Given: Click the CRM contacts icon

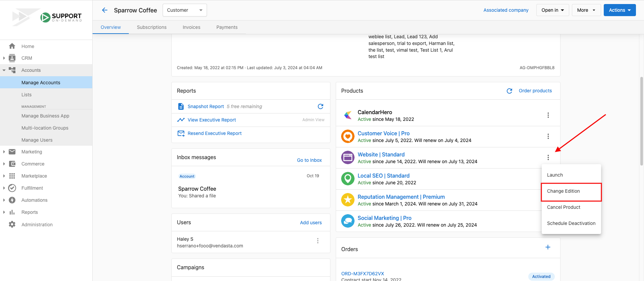Looking at the screenshot, I should coord(12,58).
